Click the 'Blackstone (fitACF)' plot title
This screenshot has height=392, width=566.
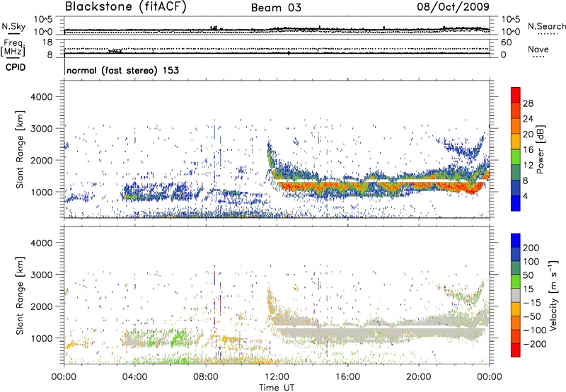[126, 7]
